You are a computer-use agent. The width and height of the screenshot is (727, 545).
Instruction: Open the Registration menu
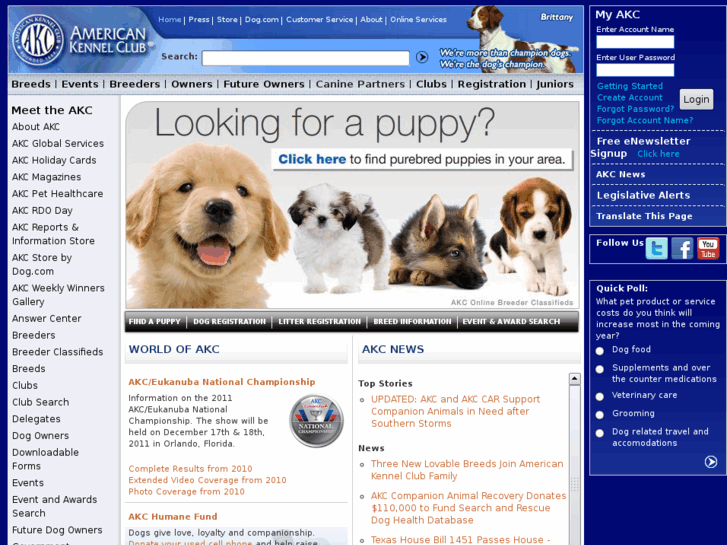point(491,84)
